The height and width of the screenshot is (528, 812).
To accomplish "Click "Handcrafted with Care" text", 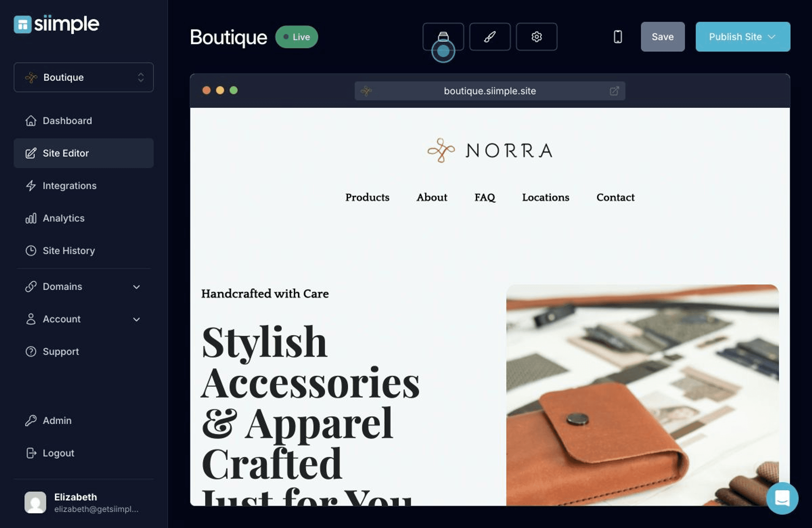I will [x=265, y=293].
